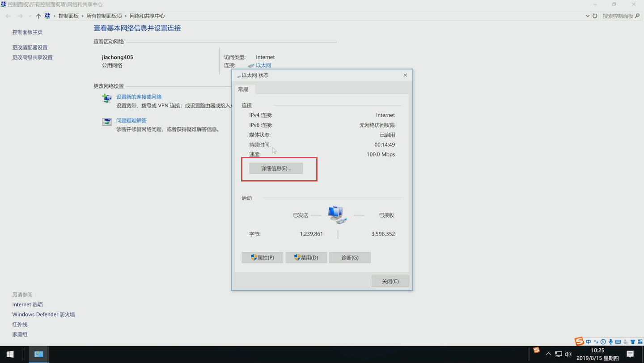This screenshot has height=363, width=644.
Task: Open 问题疑难解答 link
Action: (x=131, y=121)
